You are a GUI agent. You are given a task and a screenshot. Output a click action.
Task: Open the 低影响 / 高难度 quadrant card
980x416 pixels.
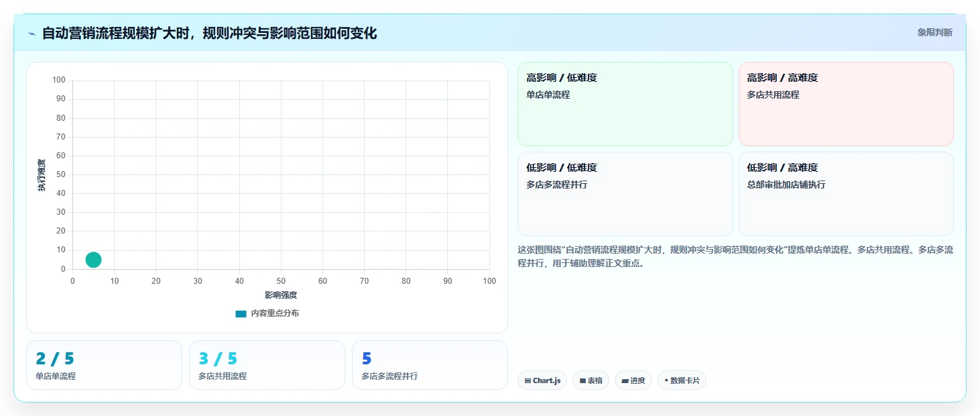tap(846, 194)
